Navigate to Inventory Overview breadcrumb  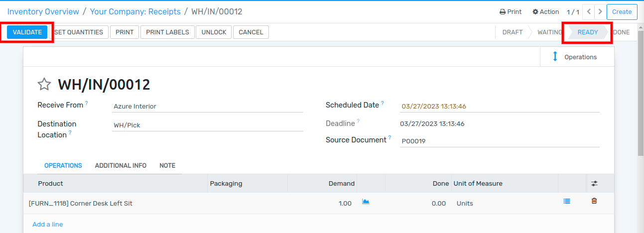pyautogui.click(x=43, y=11)
